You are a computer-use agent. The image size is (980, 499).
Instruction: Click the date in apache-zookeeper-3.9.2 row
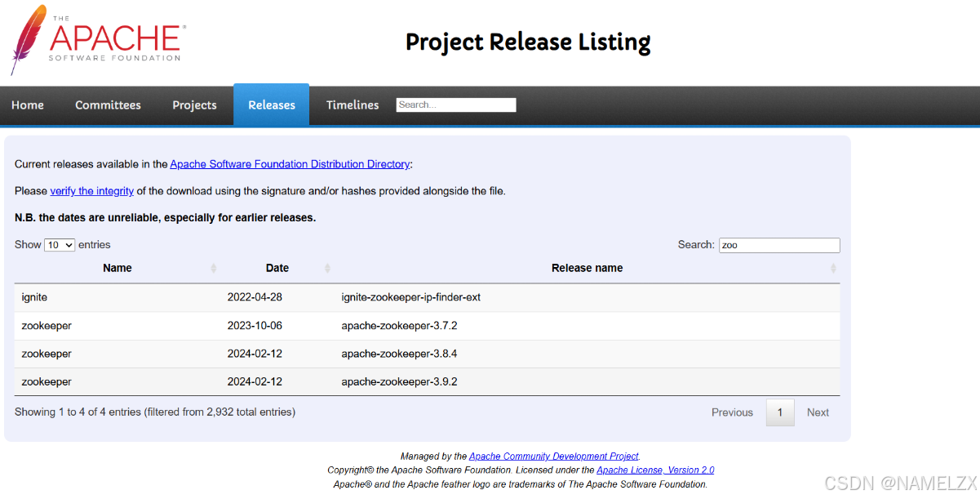255,381
